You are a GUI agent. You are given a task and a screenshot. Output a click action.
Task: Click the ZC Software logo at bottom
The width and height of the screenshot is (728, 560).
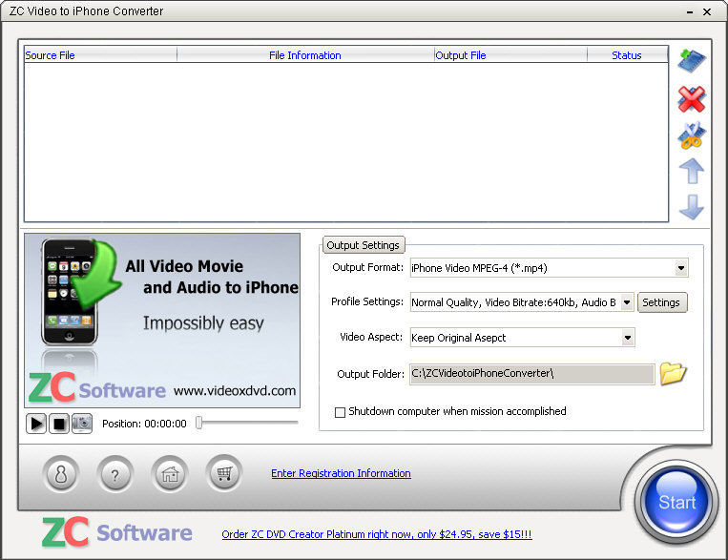pos(117,532)
